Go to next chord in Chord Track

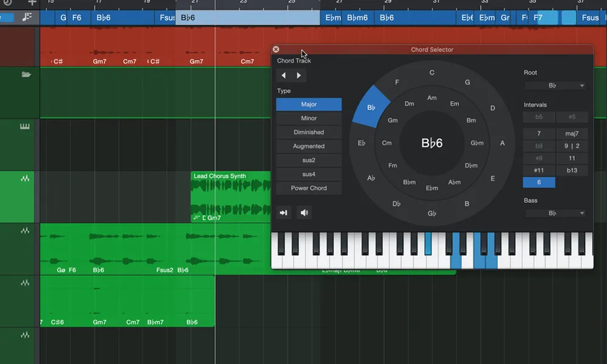(x=299, y=75)
